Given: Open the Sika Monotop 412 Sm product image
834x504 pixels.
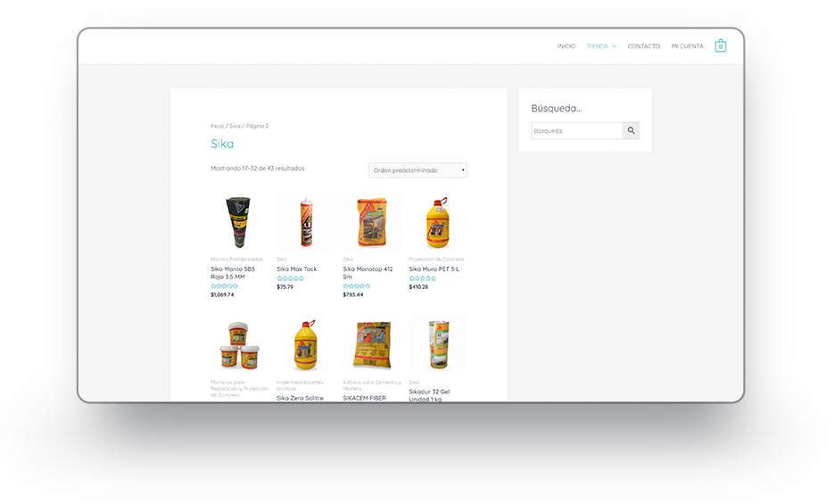Looking at the screenshot, I should [x=372, y=222].
